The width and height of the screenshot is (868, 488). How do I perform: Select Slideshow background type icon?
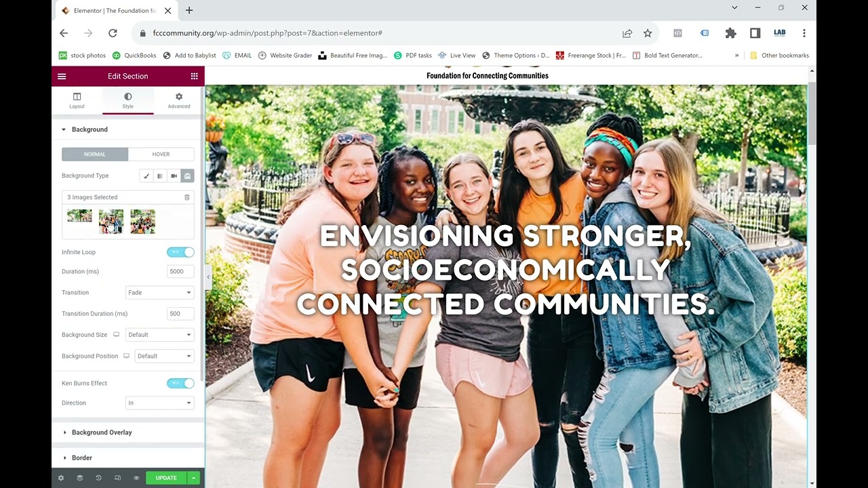point(188,176)
